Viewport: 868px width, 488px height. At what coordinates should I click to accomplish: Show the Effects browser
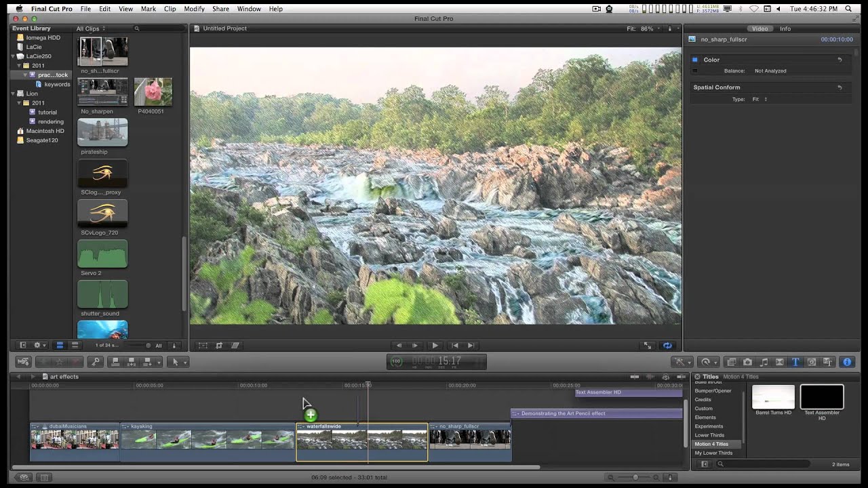click(731, 362)
